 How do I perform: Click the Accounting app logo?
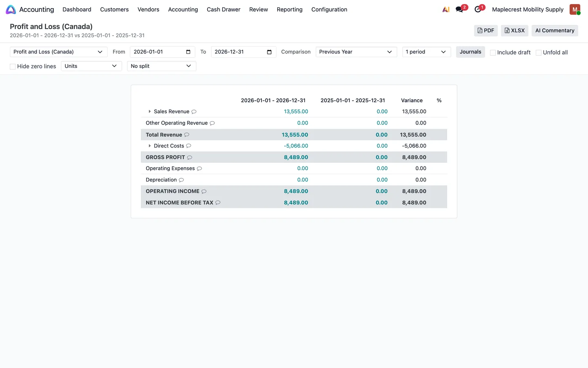(x=11, y=9)
